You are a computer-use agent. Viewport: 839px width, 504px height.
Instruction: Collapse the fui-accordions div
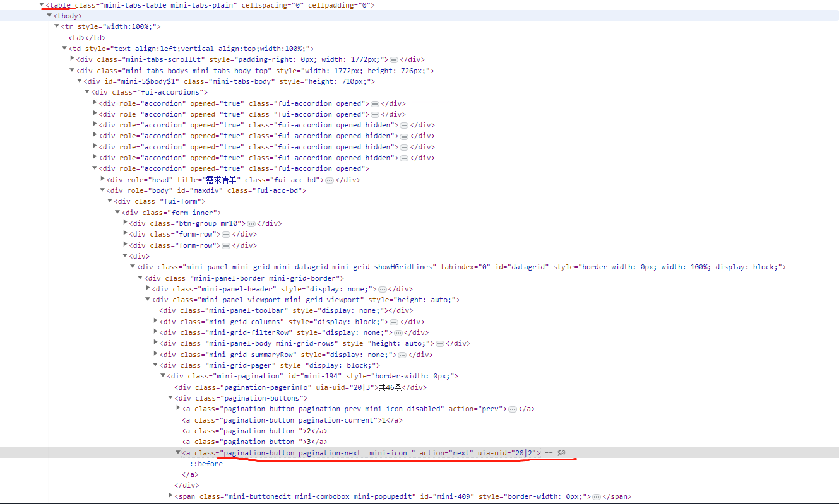click(87, 92)
